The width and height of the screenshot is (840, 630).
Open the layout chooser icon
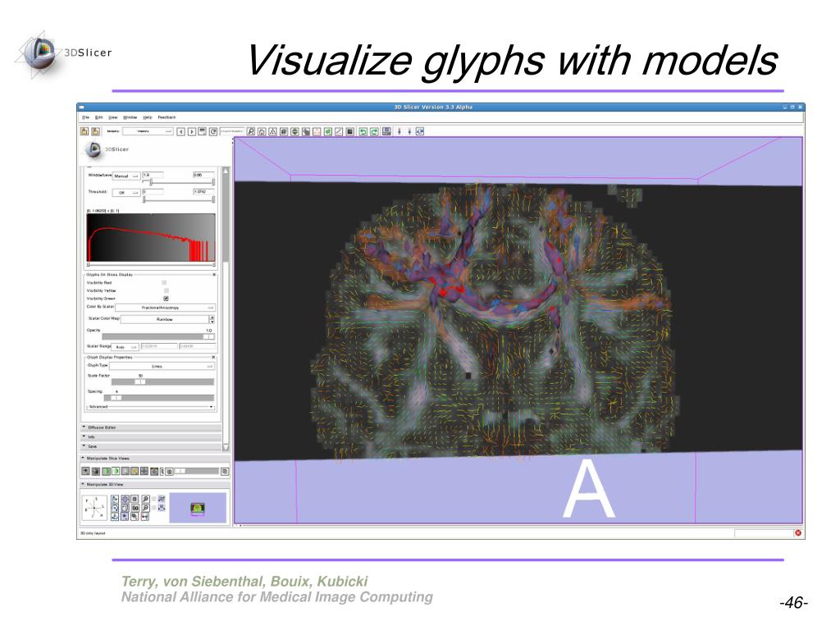tap(387, 131)
